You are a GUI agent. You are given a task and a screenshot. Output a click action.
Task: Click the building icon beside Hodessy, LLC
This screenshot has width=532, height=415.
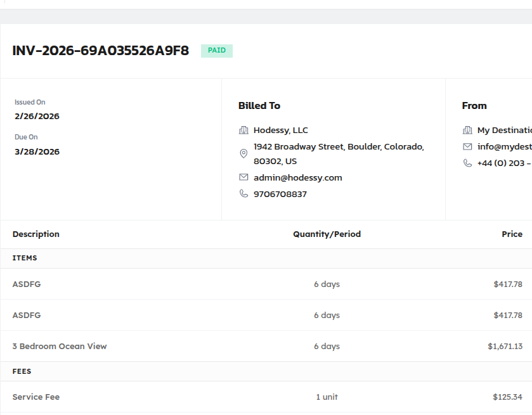(x=243, y=131)
